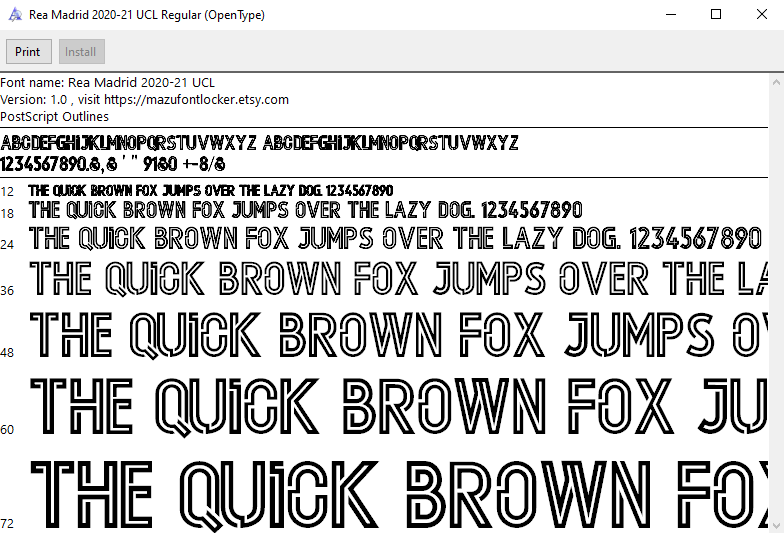Close the Rea Madrid font preview window
784x533 pixels.
(761, 15)
